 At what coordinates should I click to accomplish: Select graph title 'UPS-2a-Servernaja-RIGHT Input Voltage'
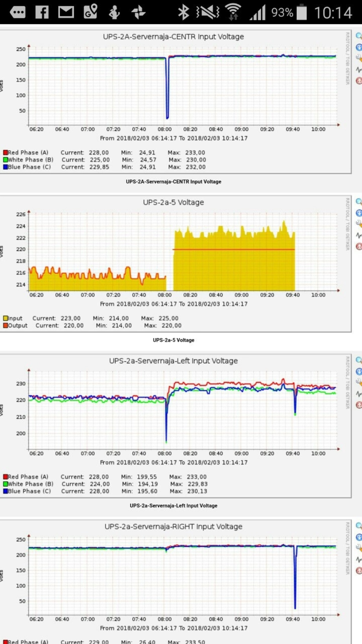click(x=173, y=527)
